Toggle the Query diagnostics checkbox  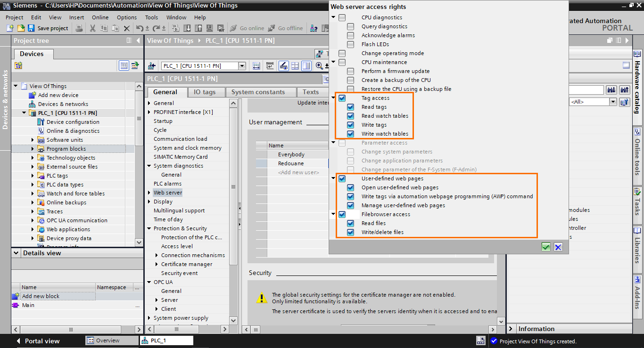[x=351, y=26]
